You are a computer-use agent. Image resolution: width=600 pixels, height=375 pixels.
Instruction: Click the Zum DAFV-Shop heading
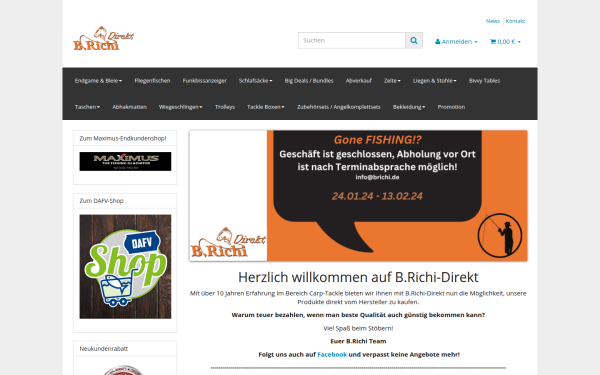coord(101,201)
